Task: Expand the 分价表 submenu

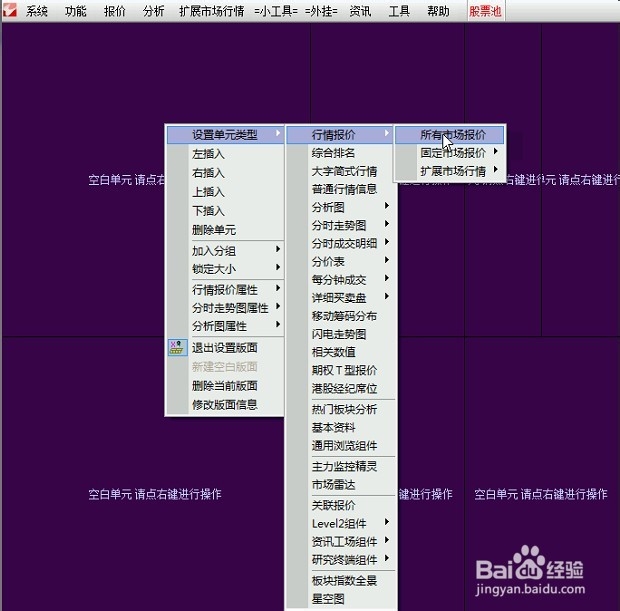Action: coord(341,261)
